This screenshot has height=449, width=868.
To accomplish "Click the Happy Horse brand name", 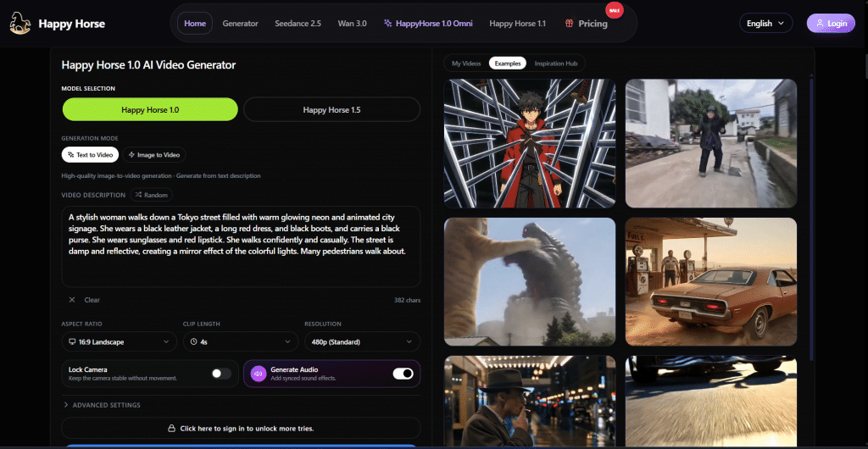I will click(x=71, y=24).
